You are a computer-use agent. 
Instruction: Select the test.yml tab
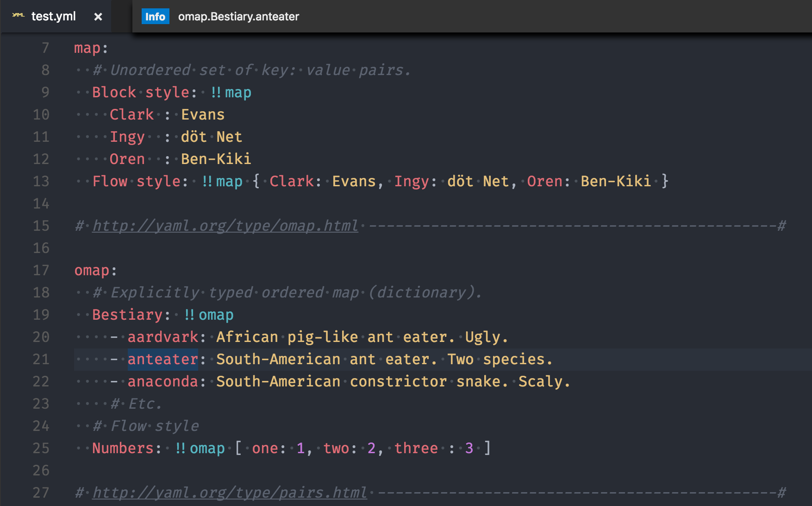[56, 16]
